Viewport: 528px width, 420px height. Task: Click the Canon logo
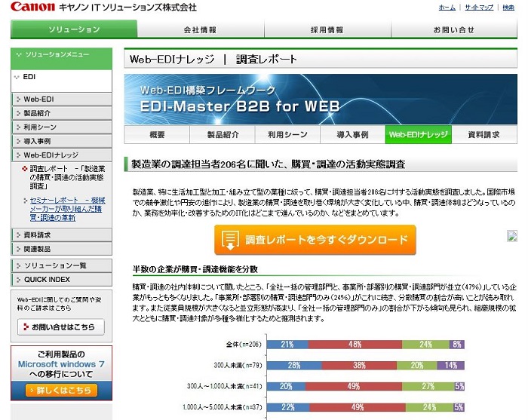pos(32,6)
